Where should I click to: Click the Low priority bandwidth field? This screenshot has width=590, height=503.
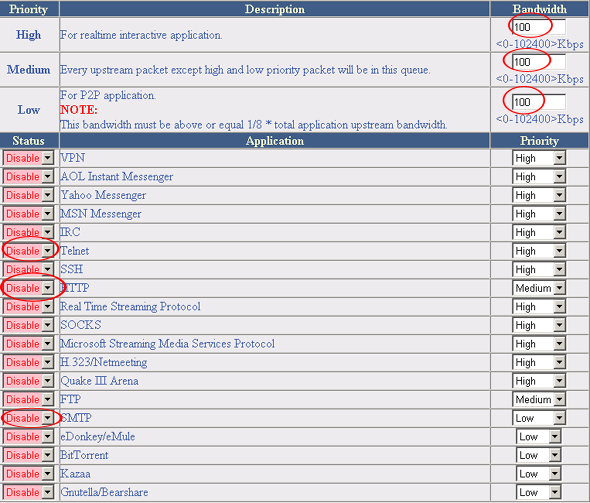click(x=538, y=102)
